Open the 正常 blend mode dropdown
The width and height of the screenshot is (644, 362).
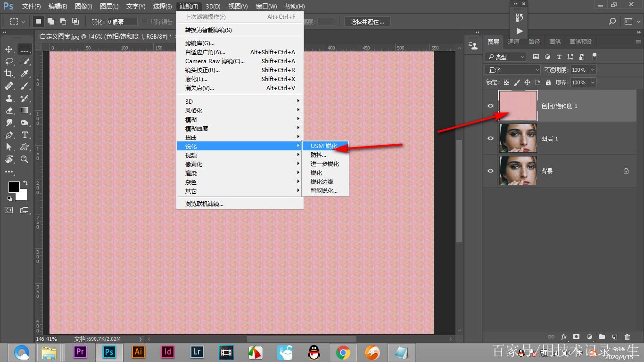tap(512, 70)
